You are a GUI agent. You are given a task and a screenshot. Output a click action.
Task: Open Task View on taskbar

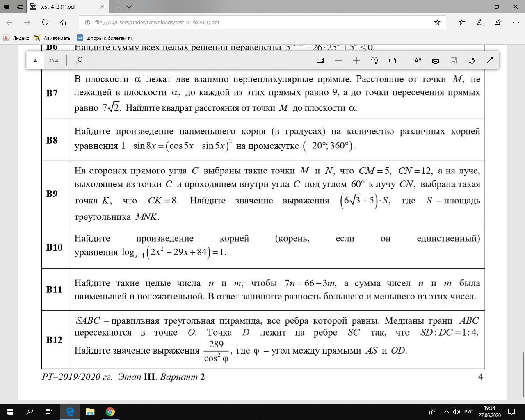point(49,412)
